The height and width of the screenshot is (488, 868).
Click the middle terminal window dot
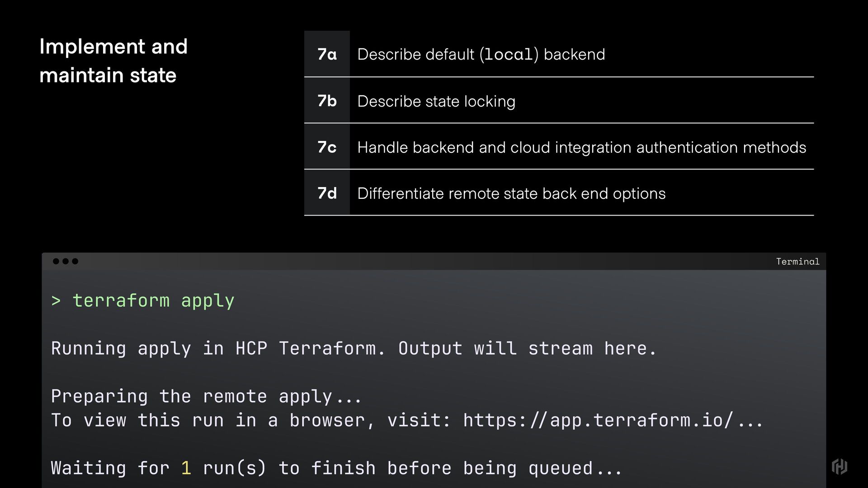click(x=66, y=261)
